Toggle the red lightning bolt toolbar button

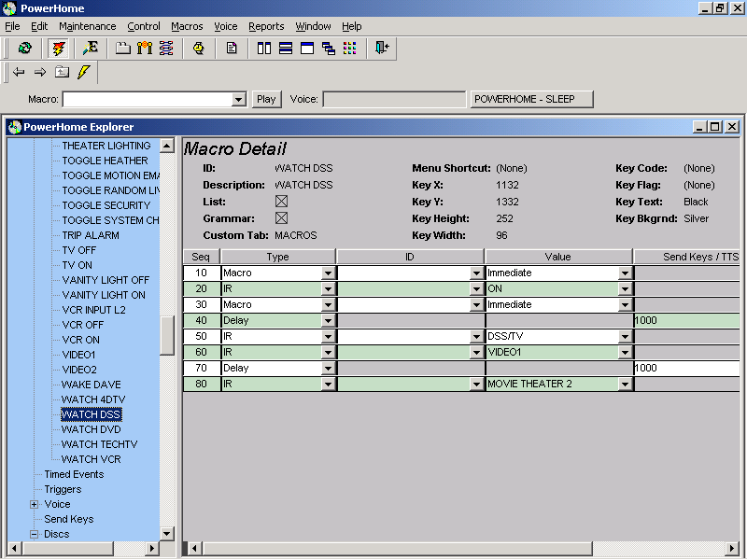(58, 49)
